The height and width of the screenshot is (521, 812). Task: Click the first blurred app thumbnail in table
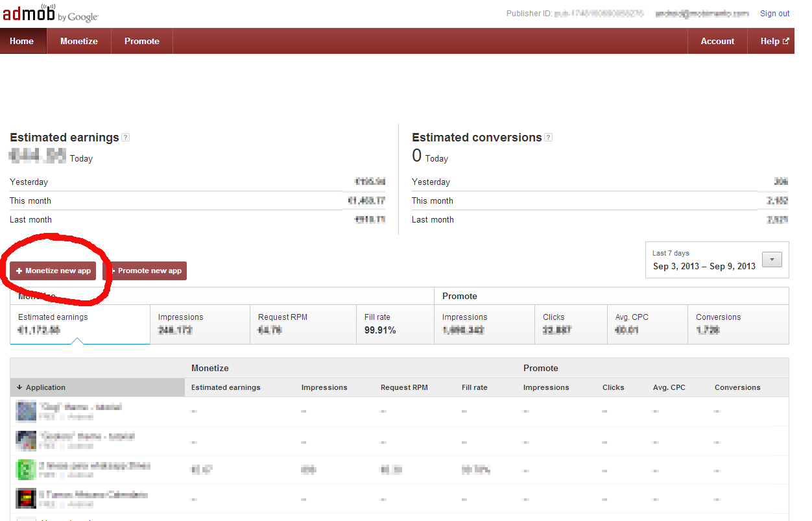[x=26, y=411]
